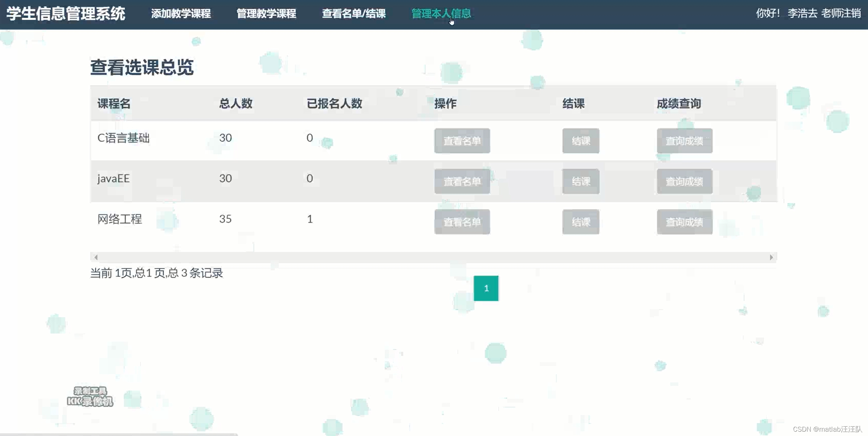Click the table scrollbar right arrow
Image resolution: width=868 pixels, height=436 pixels.
[771, 257]
